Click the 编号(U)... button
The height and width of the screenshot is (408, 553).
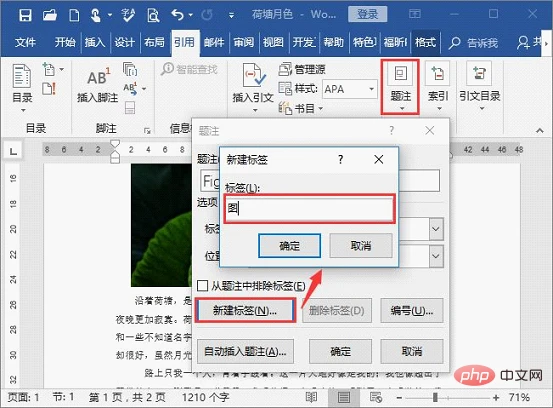pos(412,311)
